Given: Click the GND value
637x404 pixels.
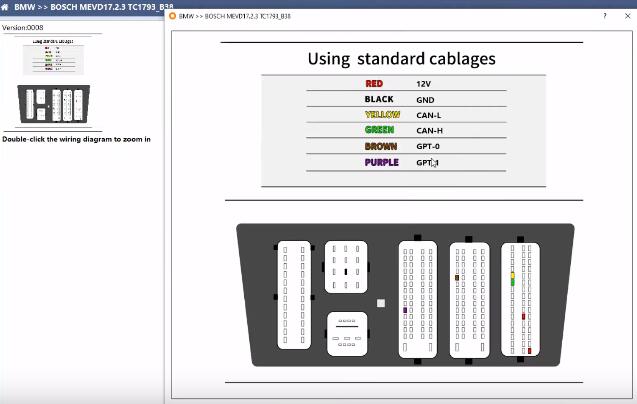Looking at the screenshot, I should click(x=425, y=100).
